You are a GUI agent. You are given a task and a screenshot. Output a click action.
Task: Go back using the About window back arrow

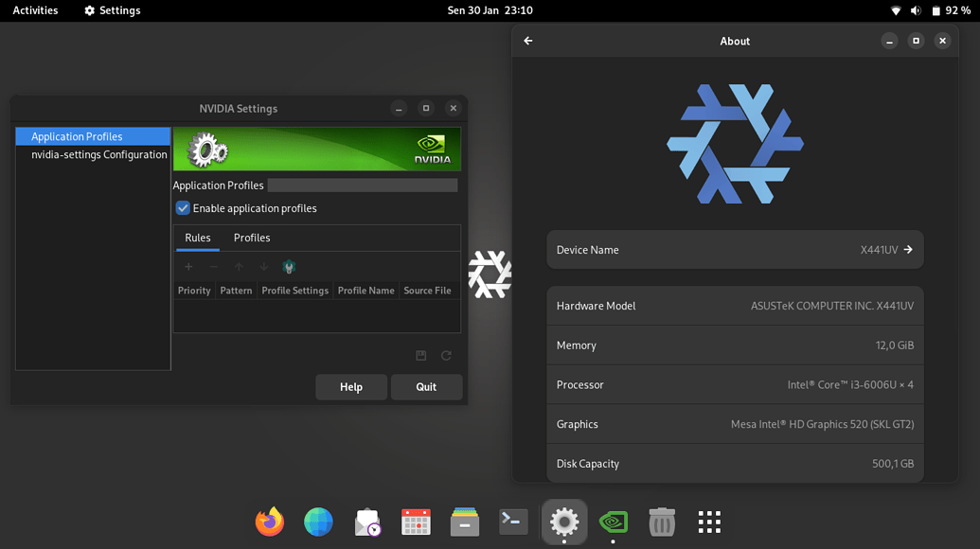pos(527,41)
